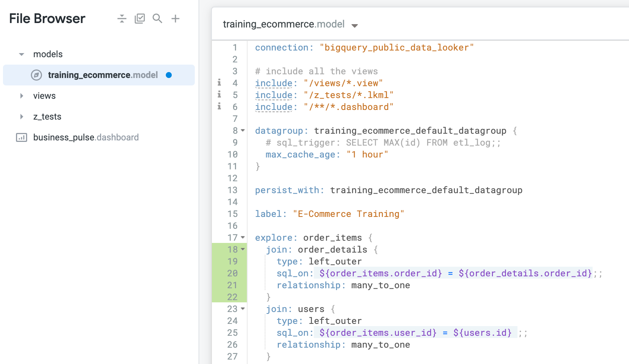
Task: Select the training_ecommerce.model file
Action: point(103,75)
